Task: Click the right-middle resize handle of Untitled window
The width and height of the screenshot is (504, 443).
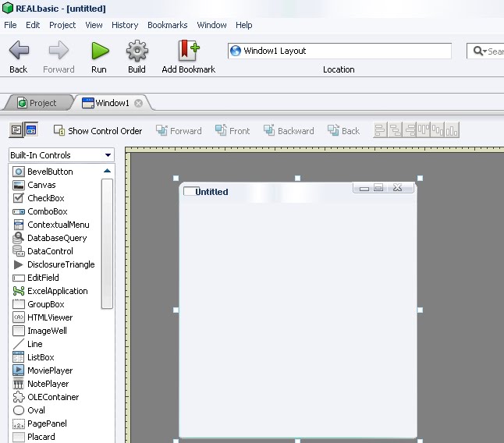Action: (x=420, y=310)
